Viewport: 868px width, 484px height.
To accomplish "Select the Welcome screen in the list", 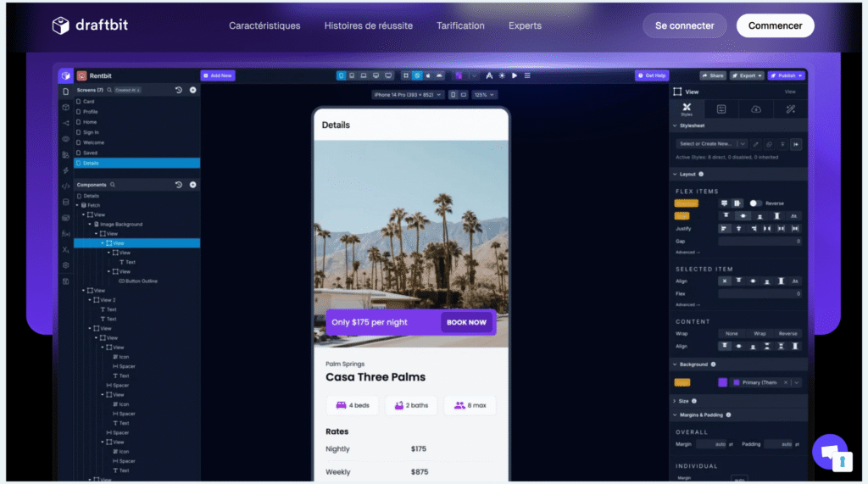I will point(93,142).
